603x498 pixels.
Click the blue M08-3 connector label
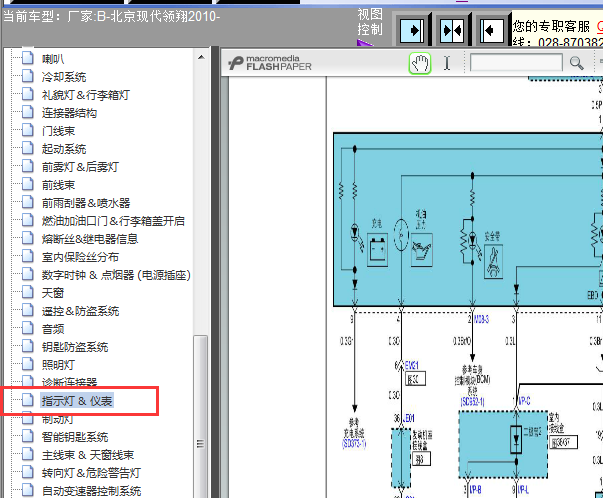tap(481, 319)
